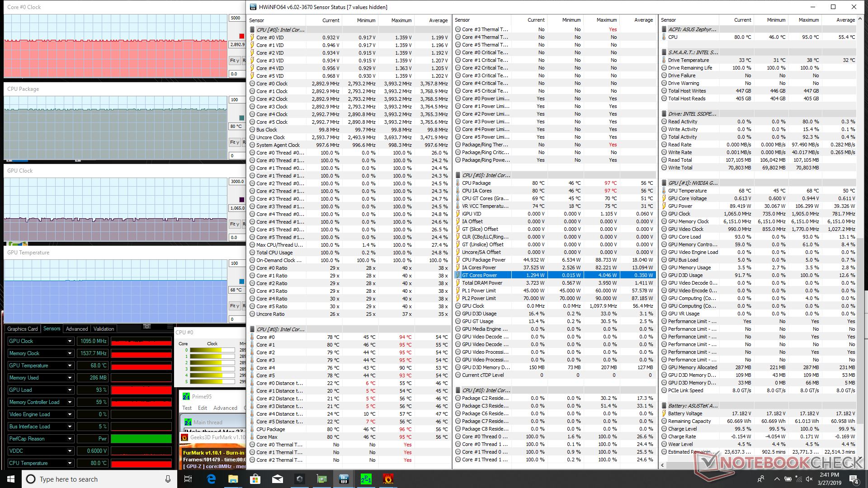This screenshot has width=868, height=488.
Task: Switch to the Graphics Card tab
Action: click(x=23, y=329)
